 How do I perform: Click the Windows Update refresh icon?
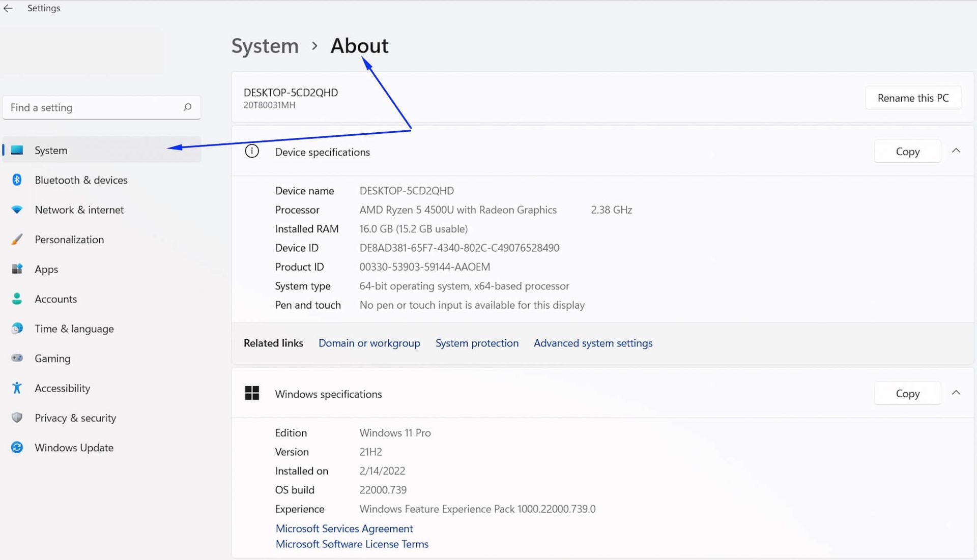17,447
